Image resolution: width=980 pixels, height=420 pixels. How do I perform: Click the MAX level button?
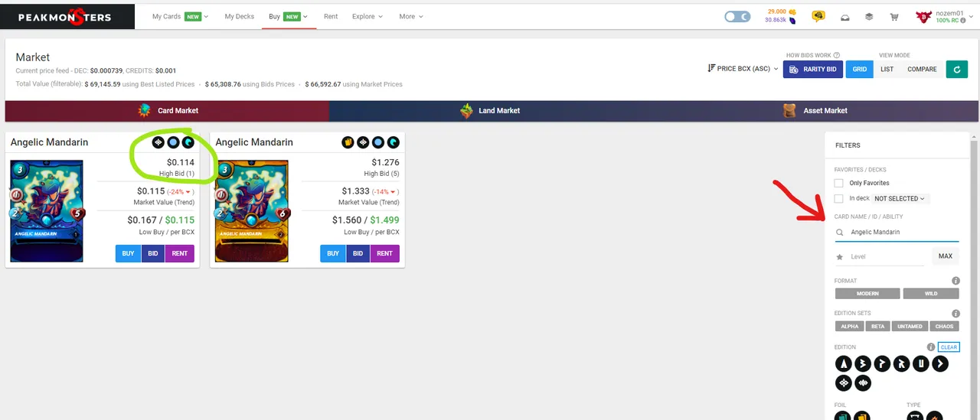tap(946, 256)
